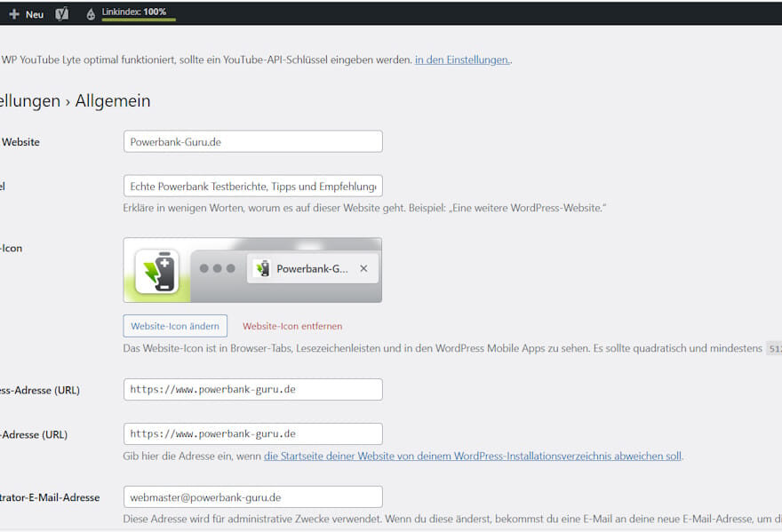
Task: Click the Administrator-E-Mail-Adresse label
Action: tap(50, 497)
